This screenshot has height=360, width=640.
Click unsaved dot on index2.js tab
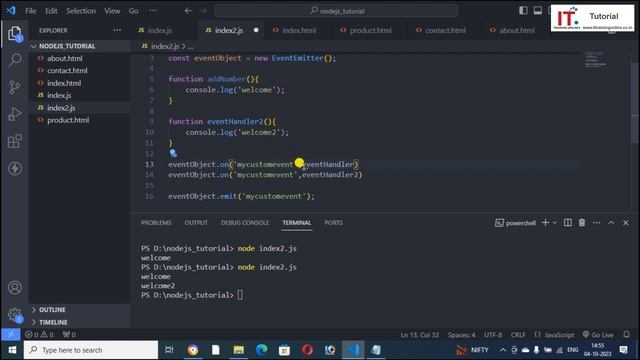256,30
